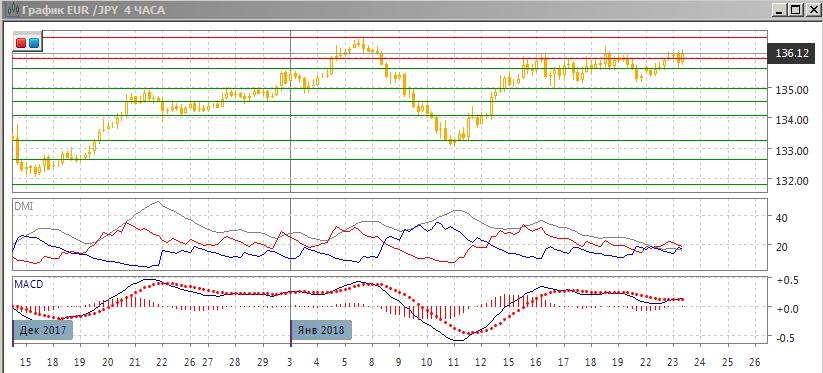This screenshot has width=823, height=373.
Task: Minimize the EUR/JPY chart window
Action: [780, 9]
